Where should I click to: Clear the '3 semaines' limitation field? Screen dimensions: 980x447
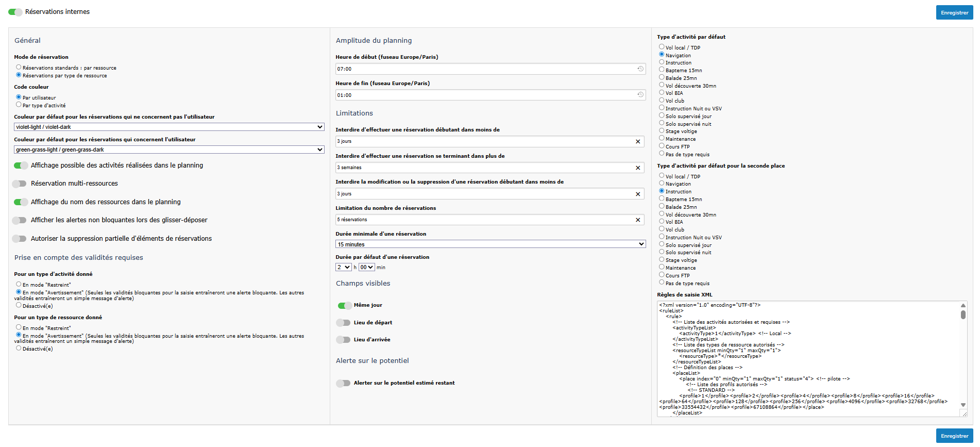637,168
